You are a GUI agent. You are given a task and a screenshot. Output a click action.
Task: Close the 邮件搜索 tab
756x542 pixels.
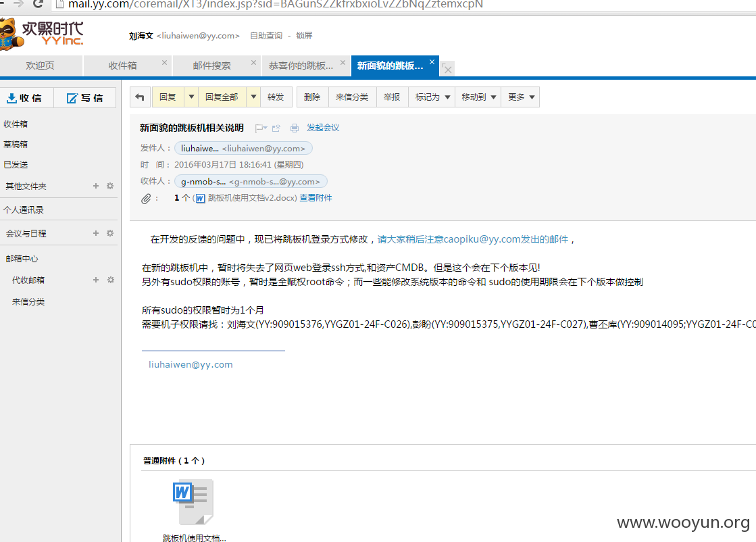(x=253, y=63)
